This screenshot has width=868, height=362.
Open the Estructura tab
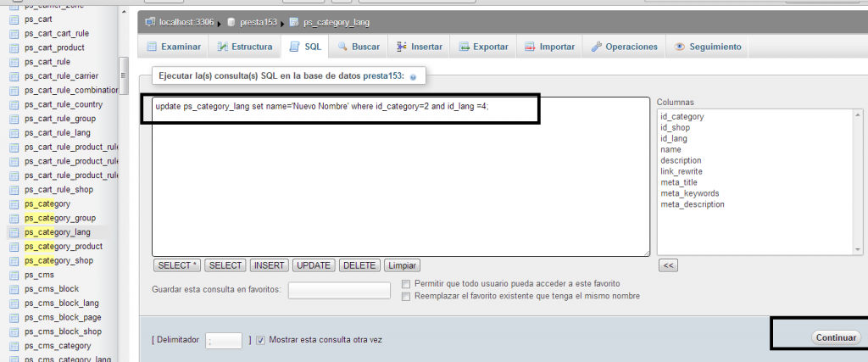pyautogui.click(x=244, y=47)
